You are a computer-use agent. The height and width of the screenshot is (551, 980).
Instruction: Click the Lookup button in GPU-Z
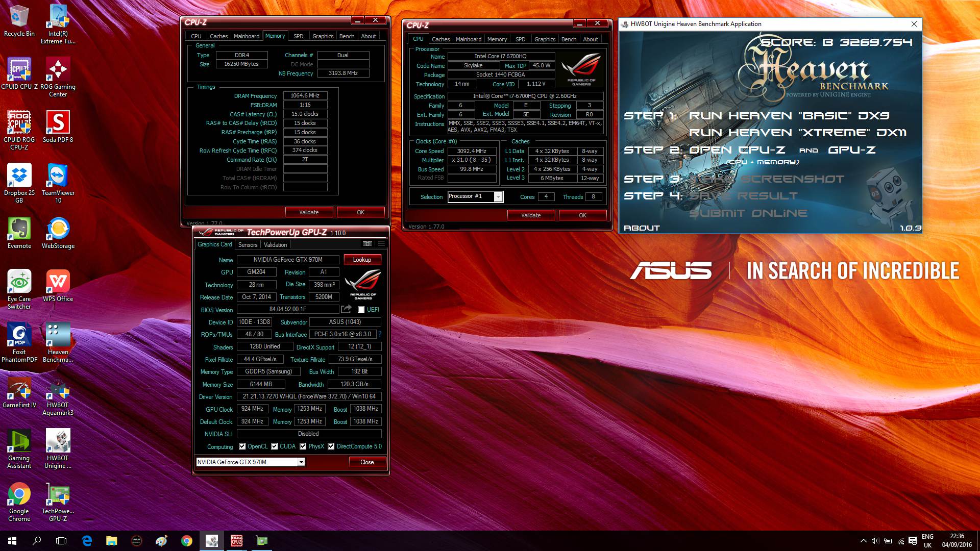click(x=362, y=260)
